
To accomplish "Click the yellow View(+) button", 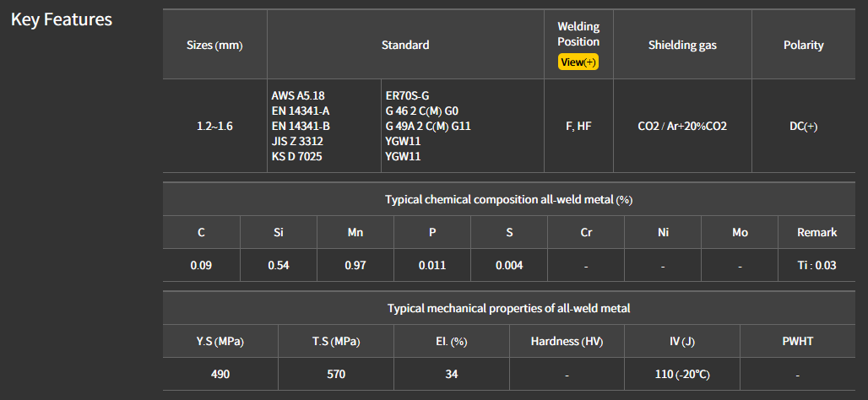I will click(578, 62).
